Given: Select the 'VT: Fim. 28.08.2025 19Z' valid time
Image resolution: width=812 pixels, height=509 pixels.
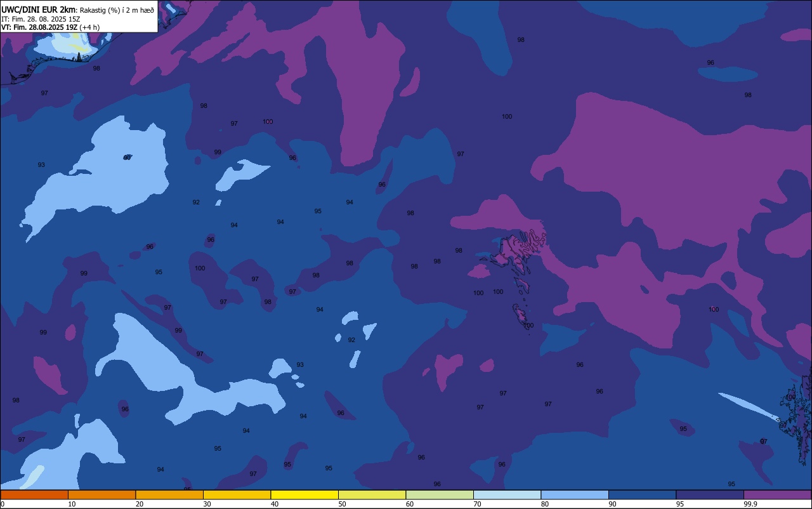Looking at the screenshot, I should tap(39, 27).
